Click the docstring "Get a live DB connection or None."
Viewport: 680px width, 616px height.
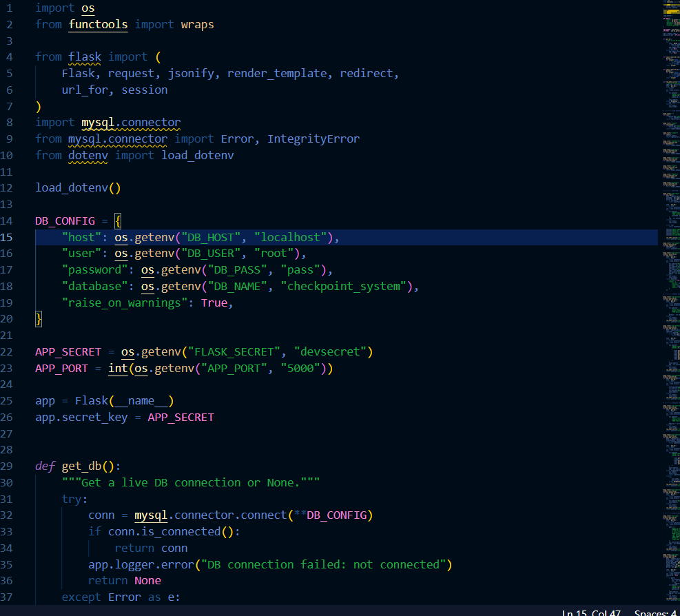coord(191,483)
